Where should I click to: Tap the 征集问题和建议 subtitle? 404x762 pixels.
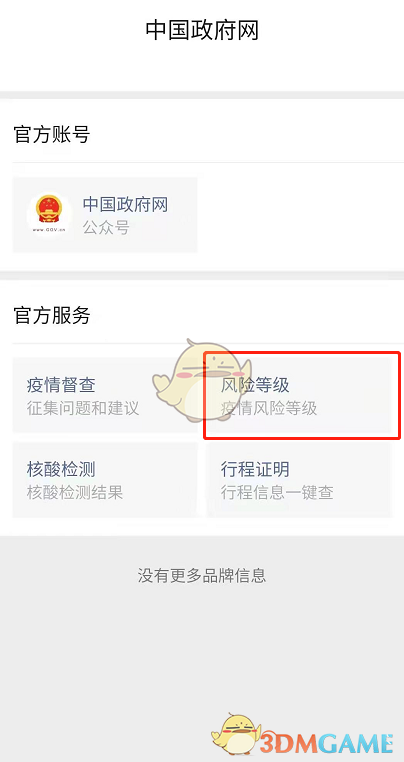pyautogui.click(x=83, y=408)
